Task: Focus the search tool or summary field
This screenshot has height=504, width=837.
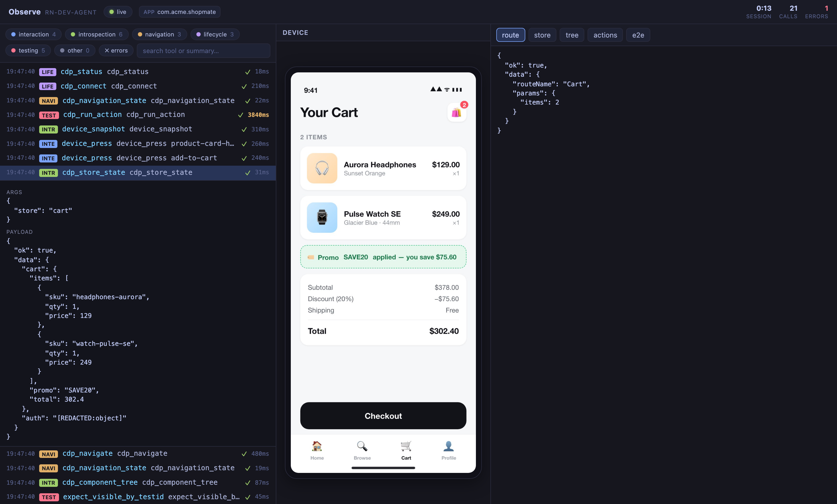Action: [x=203, y=51]
